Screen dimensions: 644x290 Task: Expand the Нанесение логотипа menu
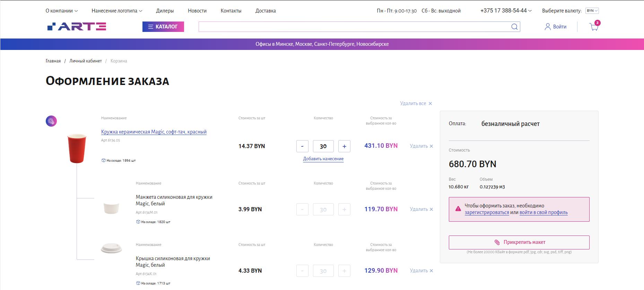pos(117,11)
